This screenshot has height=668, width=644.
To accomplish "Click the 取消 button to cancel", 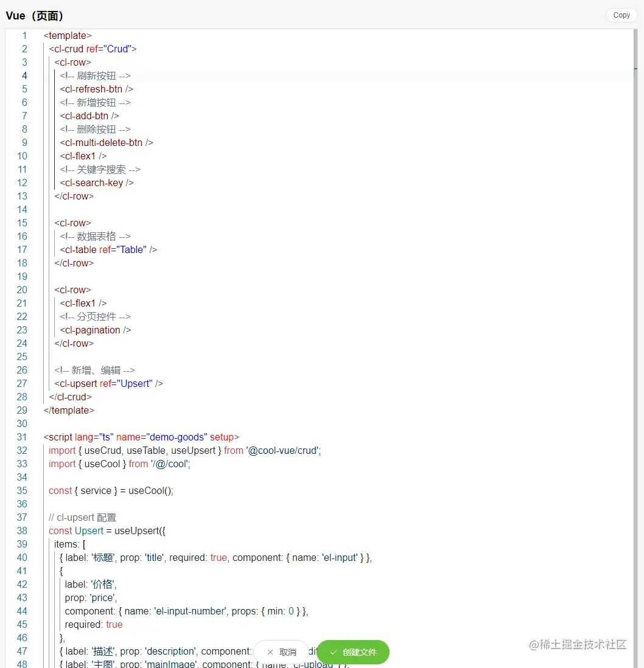I will 285,652.
